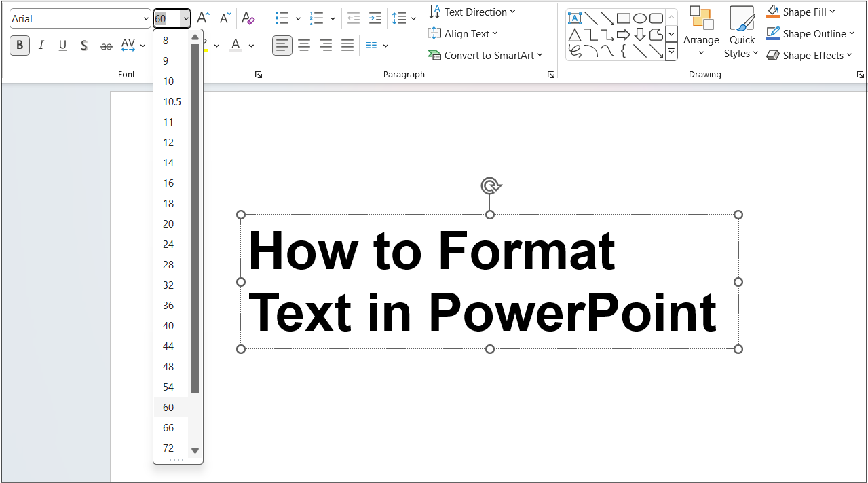This screenshot has height=483, width=868.
Task: Toggle Bold formatting button
Action: (x=20, y=46)
